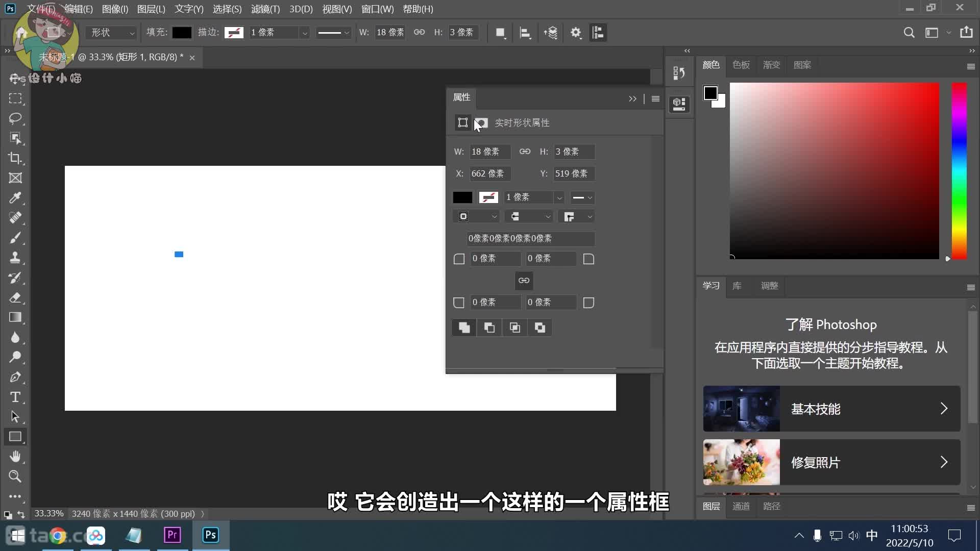Open the 修复照片 tutorial card
The height and width of the screenshot is (551, 980).
coord(831,462)
